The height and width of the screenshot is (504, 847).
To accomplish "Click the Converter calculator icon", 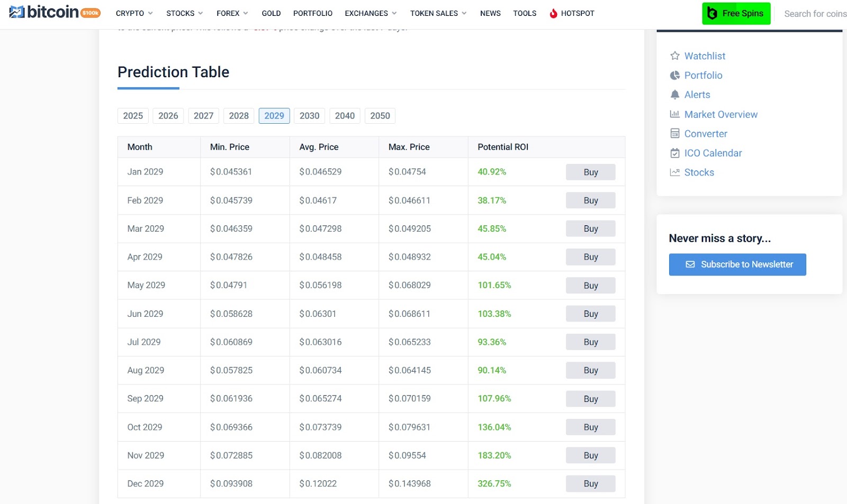I will (674, 134).
